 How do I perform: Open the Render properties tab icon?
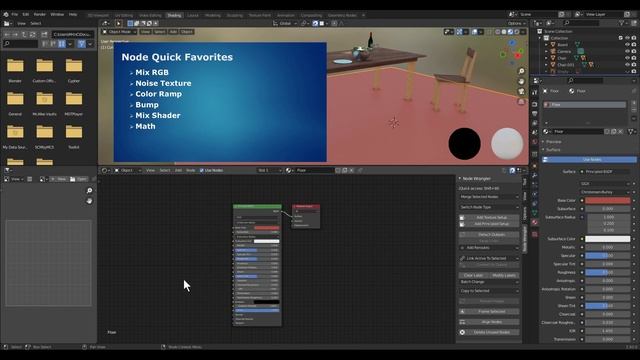(x=535, y=104)
